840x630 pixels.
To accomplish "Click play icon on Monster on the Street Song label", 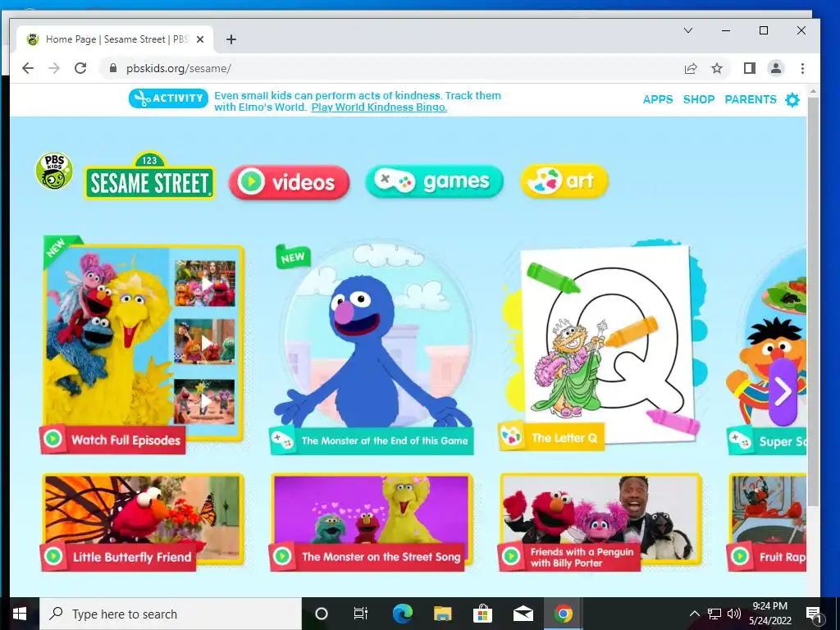I will click(x=282, y=557).
